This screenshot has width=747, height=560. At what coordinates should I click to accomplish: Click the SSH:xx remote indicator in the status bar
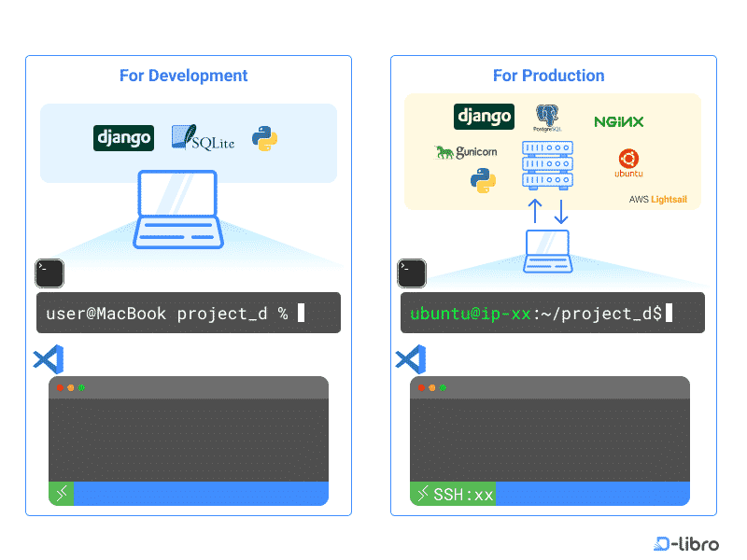click(x=453, y=494)
